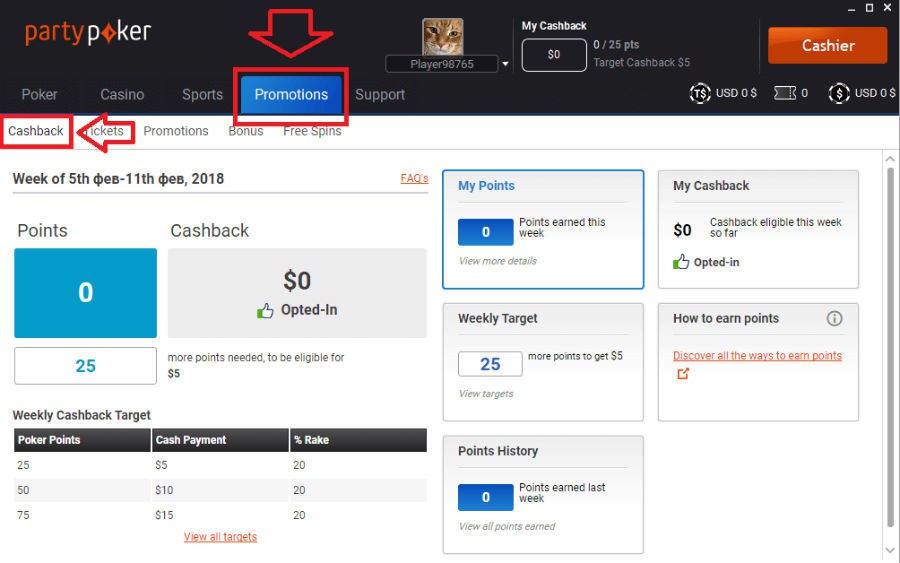The width and height of the screenshot is (900, 563).
Task: Click the cat avatar picture
Action: click(442, 37)
